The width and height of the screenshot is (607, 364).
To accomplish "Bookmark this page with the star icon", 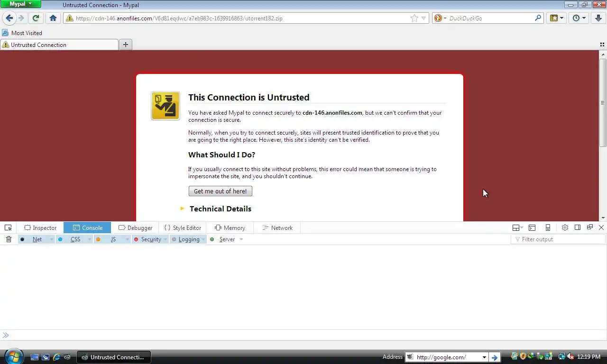I will (414, 18).
